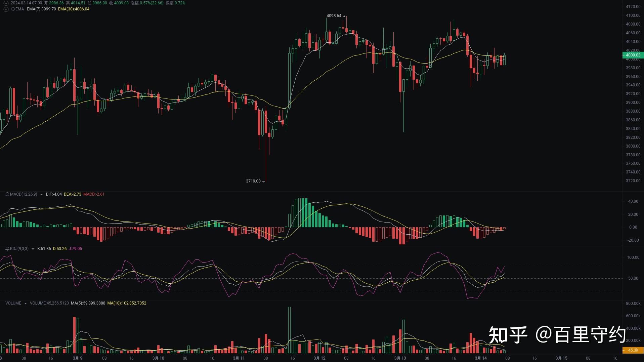Collapse the candle info row chevron beside 2024-03-14
The image size is (644, 362).
[x=6, y=3]
